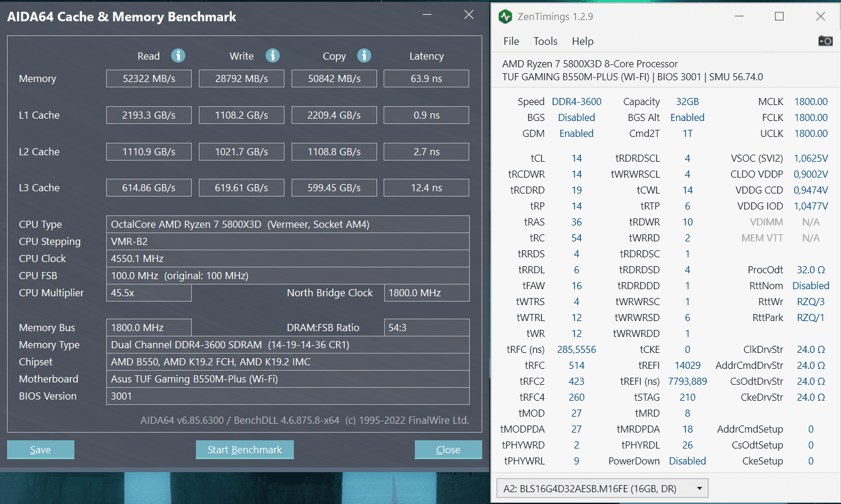Click the RttPark value RZQ/1
The height and width of the screenshot is (504, 841).
pos(811,318)
